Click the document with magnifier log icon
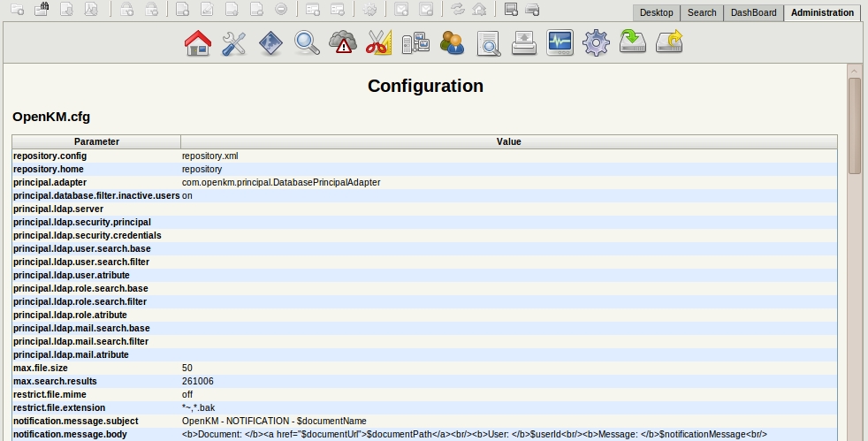Image resolution: width=868 pixels, height=441 pixels. pos(488,42)
